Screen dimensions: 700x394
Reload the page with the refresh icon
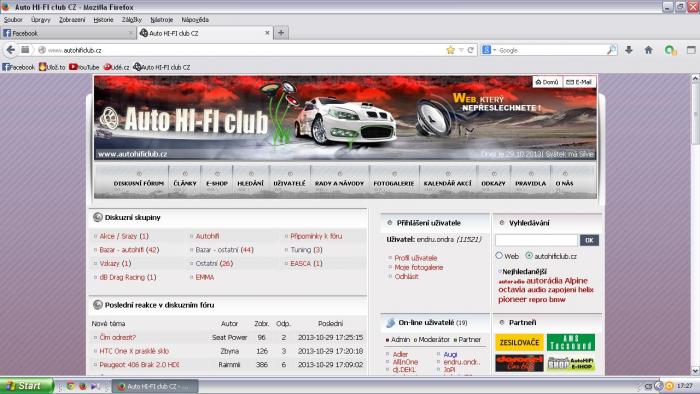470,50
